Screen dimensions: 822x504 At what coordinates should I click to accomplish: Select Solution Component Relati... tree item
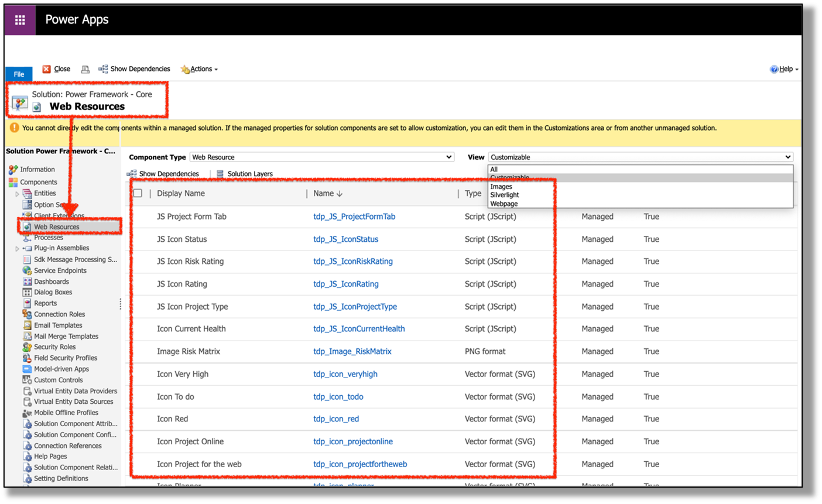click(x=76, y=468)
